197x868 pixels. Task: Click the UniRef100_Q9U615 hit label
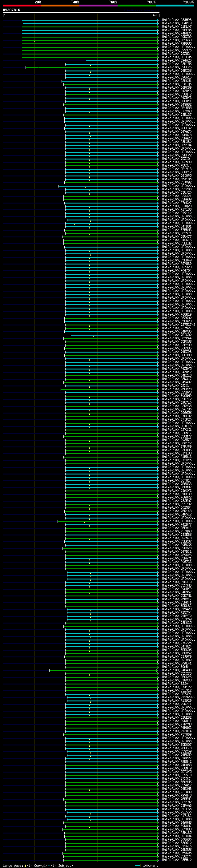[x=177, y=78]
